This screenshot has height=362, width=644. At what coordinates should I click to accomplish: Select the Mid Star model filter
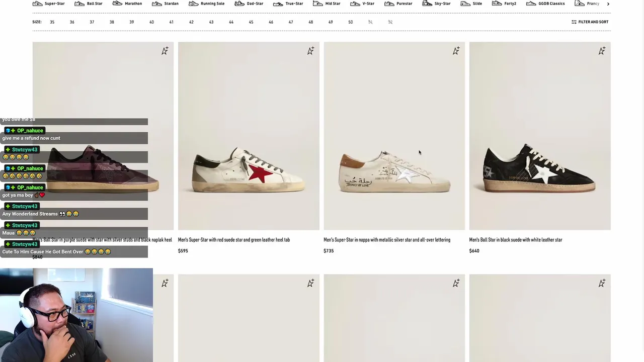click(327, 4)
